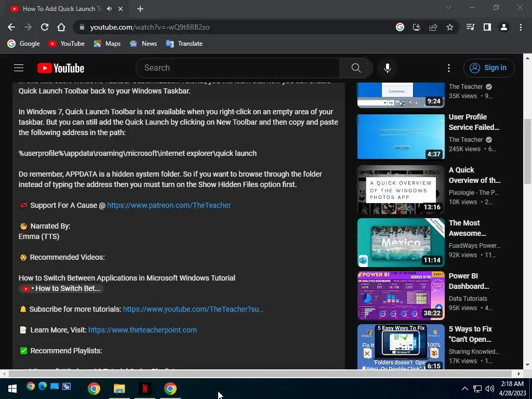
Task: Focus the YouTube Search field
Action: click(237, 68)
